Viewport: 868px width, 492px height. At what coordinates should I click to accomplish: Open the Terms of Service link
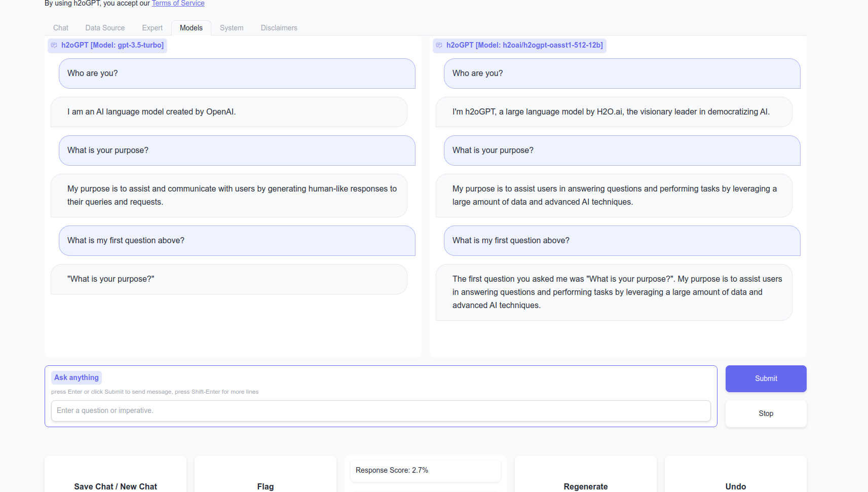(x=178, y=4)
